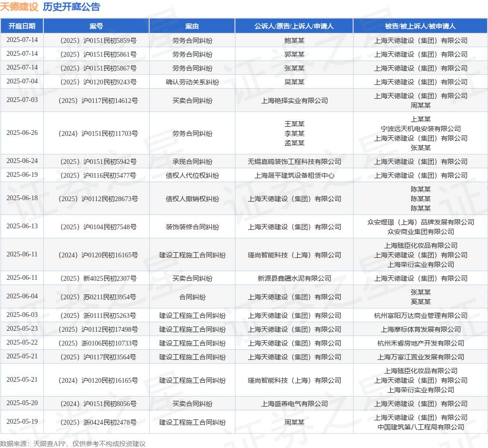Select the 被告/被上诉人/被申请人 column header
This screenshot has width=488, height=448.
point(420,26)
